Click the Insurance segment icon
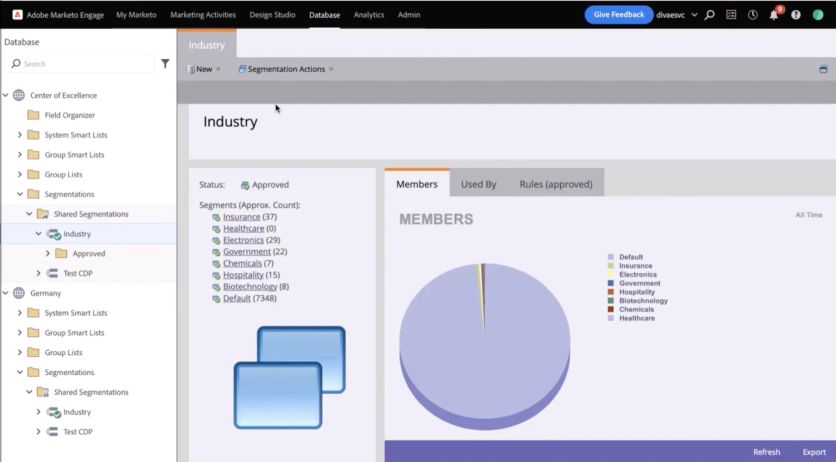 click(x=216, y=217)
